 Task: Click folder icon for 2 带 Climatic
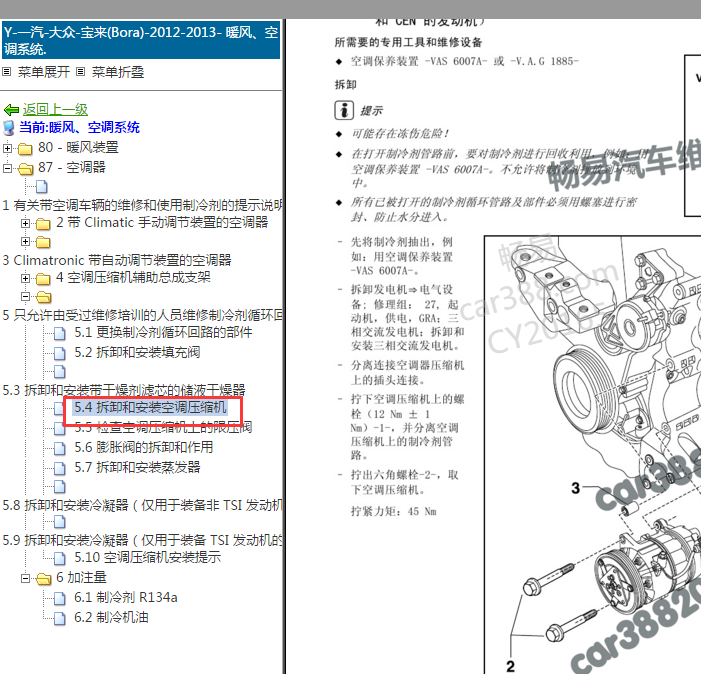point(43,223)
